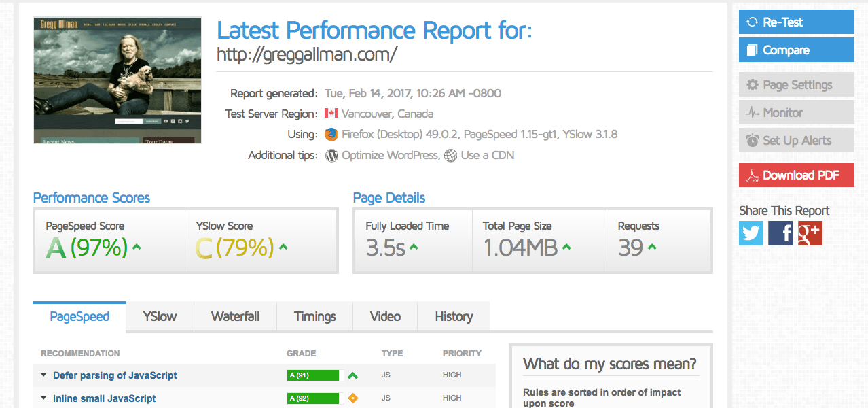Open the Optimize WordPress tip link

(x=390, y=156)
